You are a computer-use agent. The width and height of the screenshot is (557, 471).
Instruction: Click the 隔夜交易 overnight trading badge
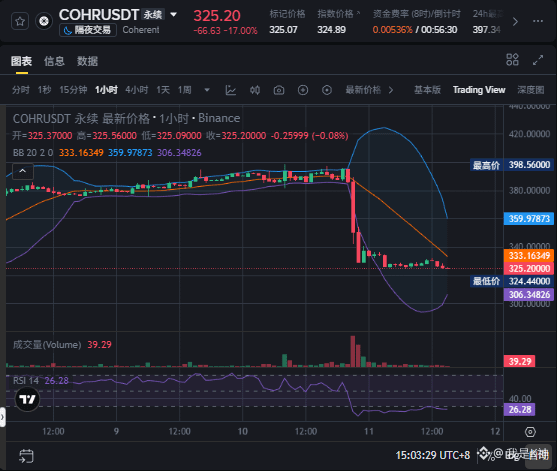click(x=88, y=30)
